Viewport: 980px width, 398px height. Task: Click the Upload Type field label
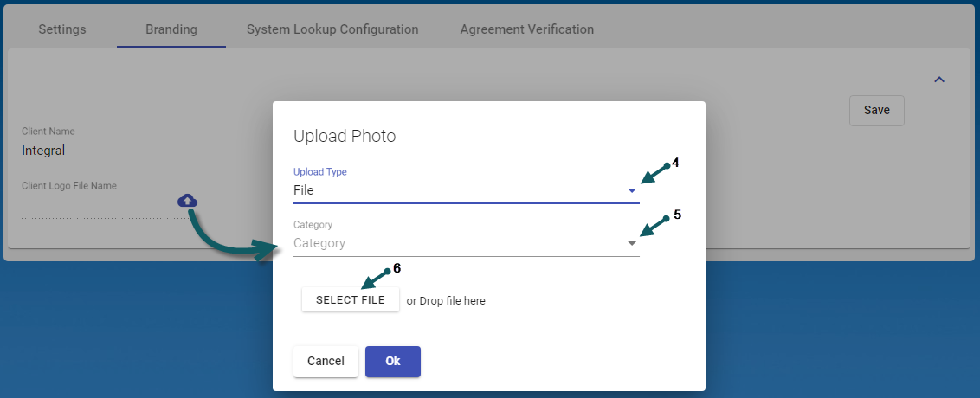coord(320,172)
